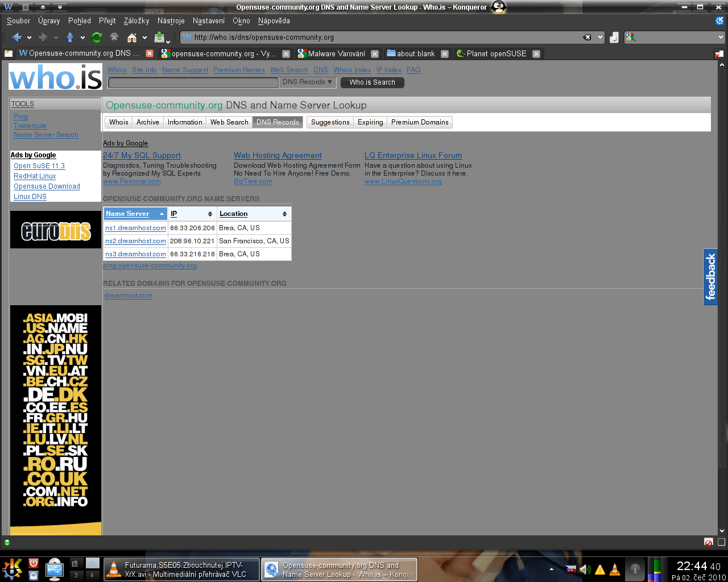Select the Premium Domains page tab

(420, 122)
